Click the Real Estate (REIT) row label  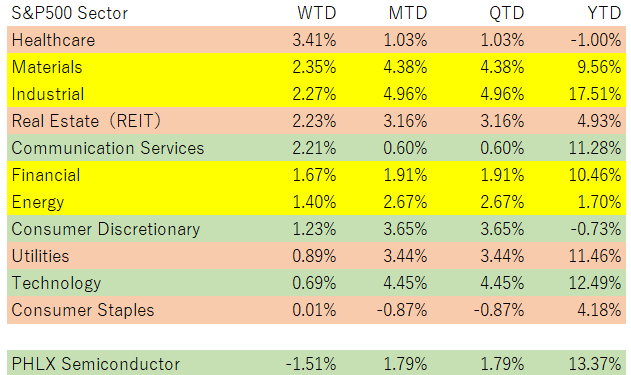tap(86, 121)
